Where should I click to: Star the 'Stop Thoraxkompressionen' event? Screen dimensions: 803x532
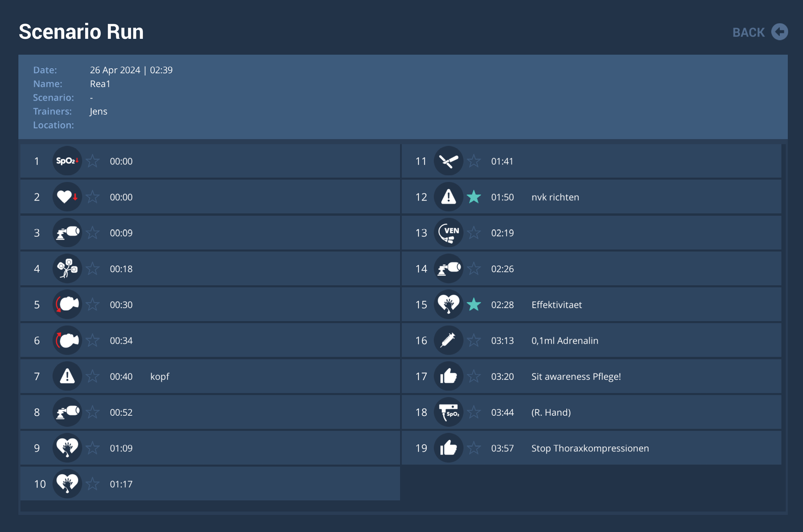click(x=474, y=448)
